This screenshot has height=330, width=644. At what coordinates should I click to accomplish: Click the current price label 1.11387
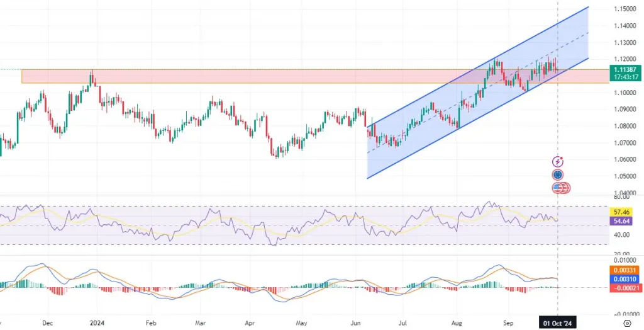click(x=625, y=69)
